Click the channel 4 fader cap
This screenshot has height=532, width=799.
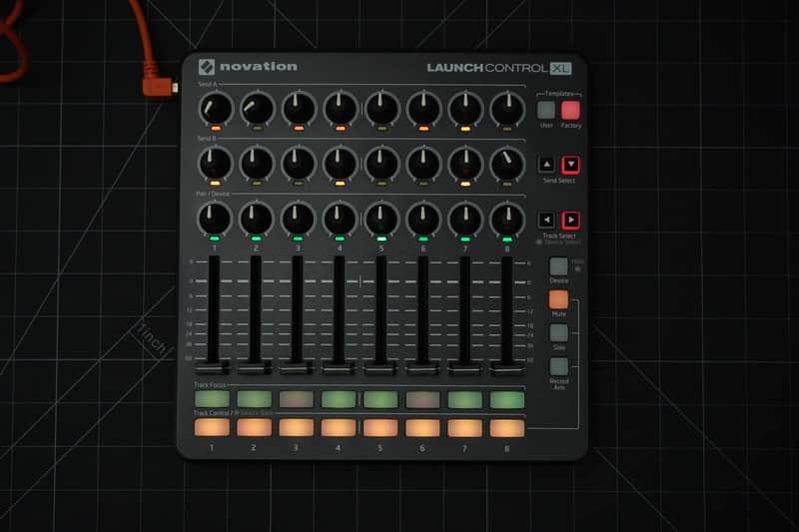coord(339,367)
